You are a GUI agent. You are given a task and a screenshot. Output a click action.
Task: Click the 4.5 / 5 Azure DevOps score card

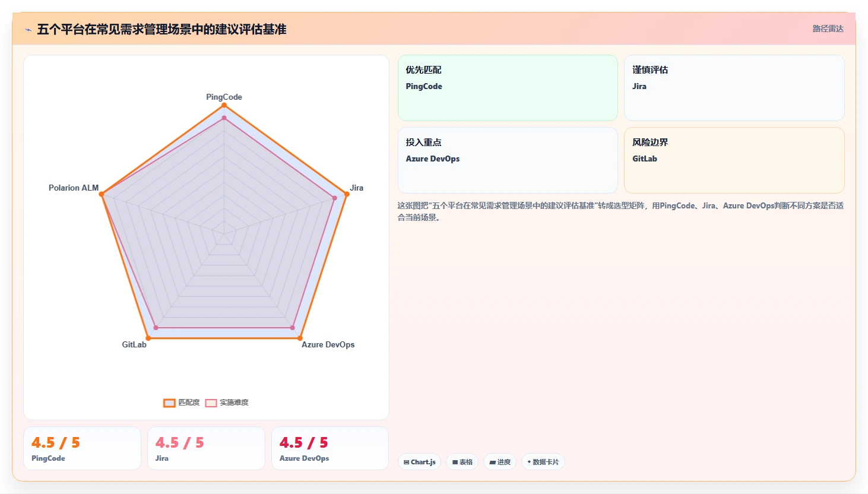(x=330, y=448)
